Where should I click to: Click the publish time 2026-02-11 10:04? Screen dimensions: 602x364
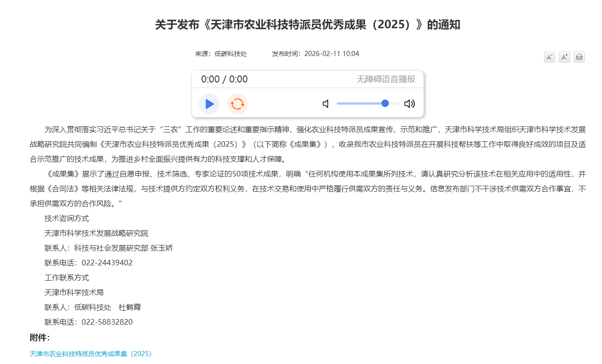tap(331, 54)
